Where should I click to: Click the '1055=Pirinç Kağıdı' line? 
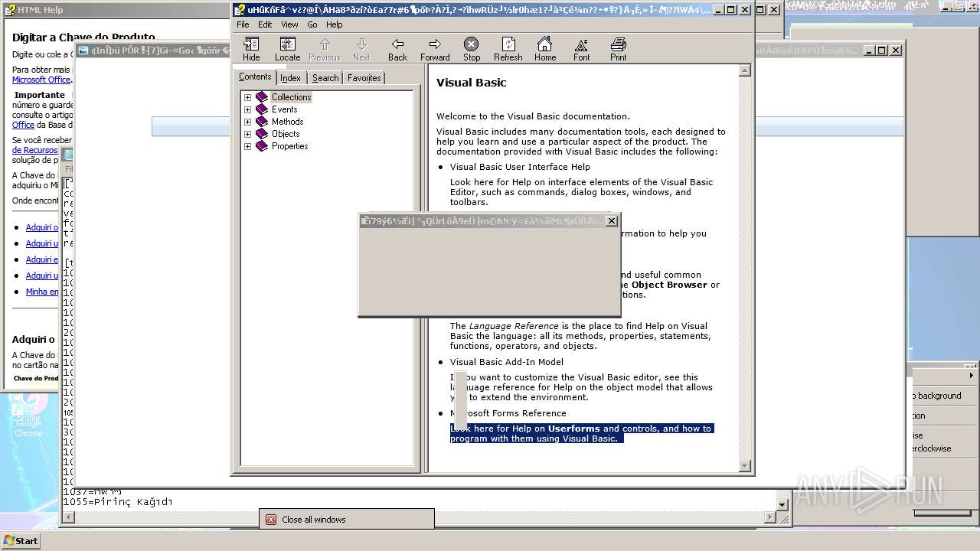(118, 502)
